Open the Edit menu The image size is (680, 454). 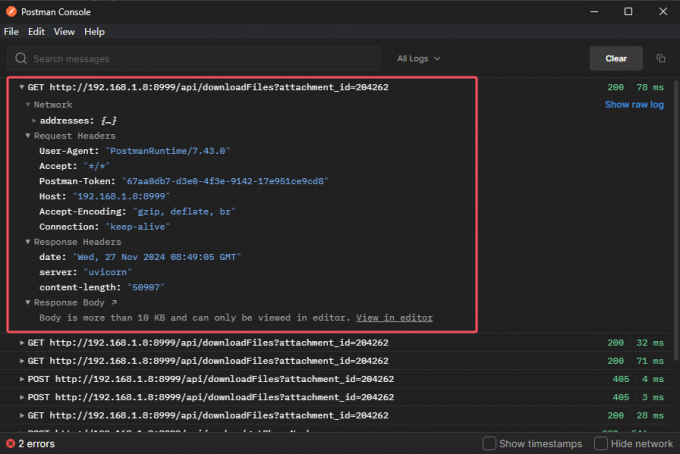[36, 32]
